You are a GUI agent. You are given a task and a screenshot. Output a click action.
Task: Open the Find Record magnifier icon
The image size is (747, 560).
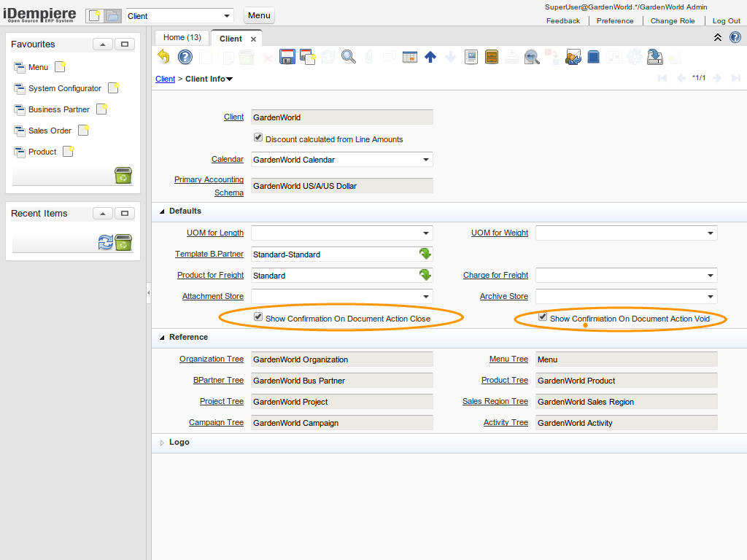348,57
